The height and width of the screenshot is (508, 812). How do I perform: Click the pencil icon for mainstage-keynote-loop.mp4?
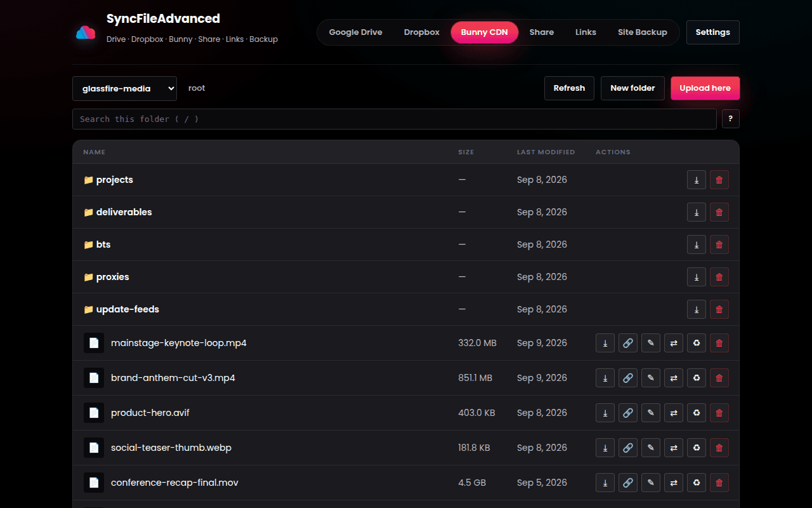650,343
